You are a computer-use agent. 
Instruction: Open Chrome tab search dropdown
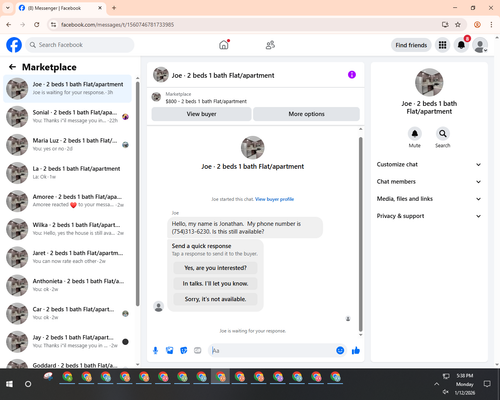pos(8,8)
